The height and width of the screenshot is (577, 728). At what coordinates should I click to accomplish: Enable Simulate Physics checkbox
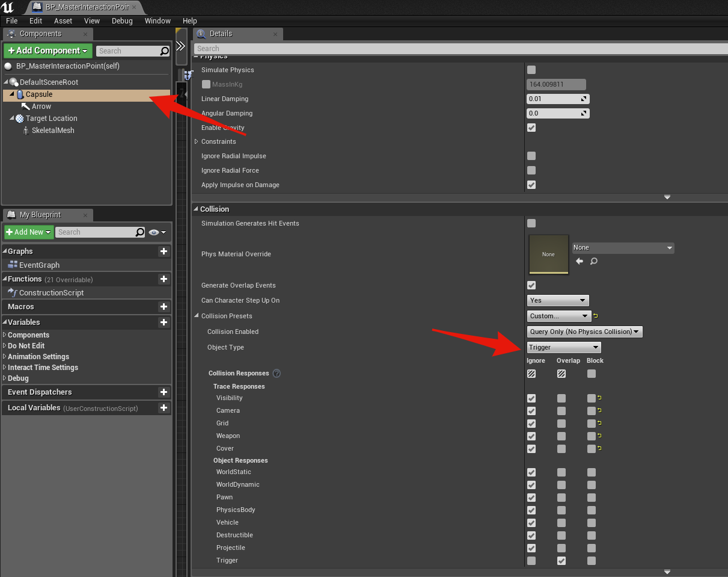click(531, 70)
